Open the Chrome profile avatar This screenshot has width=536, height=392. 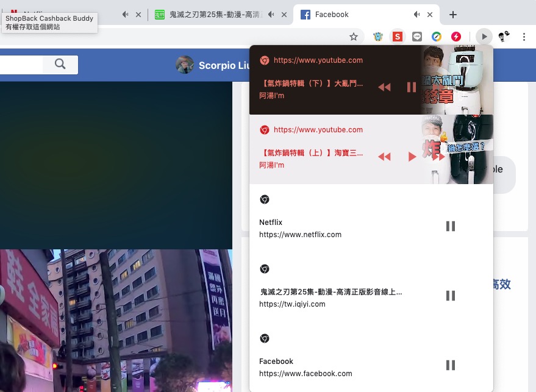coord(504,36)
